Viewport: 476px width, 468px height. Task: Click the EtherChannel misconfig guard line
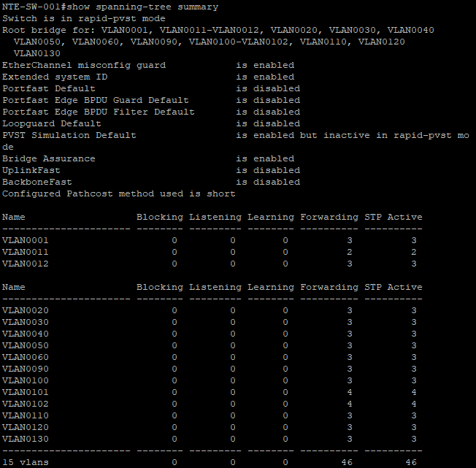(148, 65)
